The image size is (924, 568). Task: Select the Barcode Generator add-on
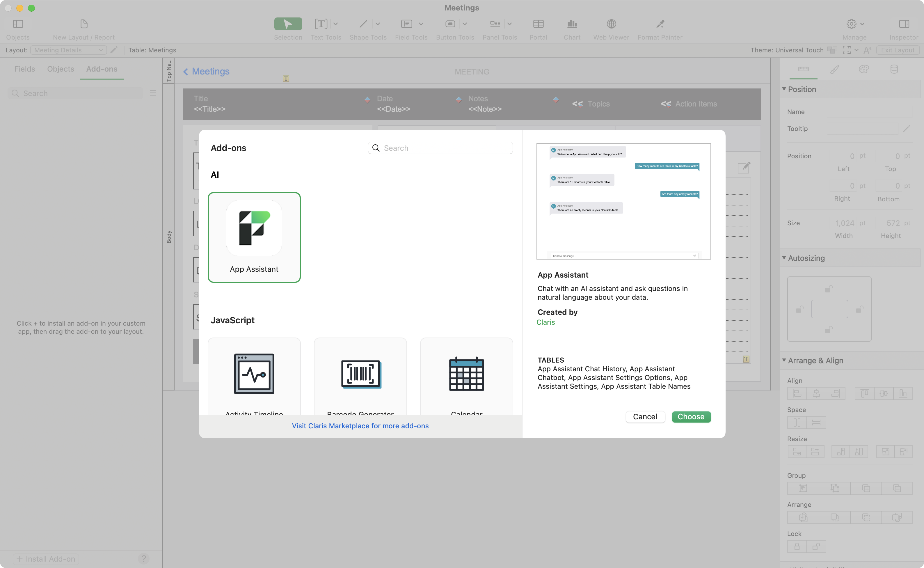pyautogui.click(x=360, y=376)
